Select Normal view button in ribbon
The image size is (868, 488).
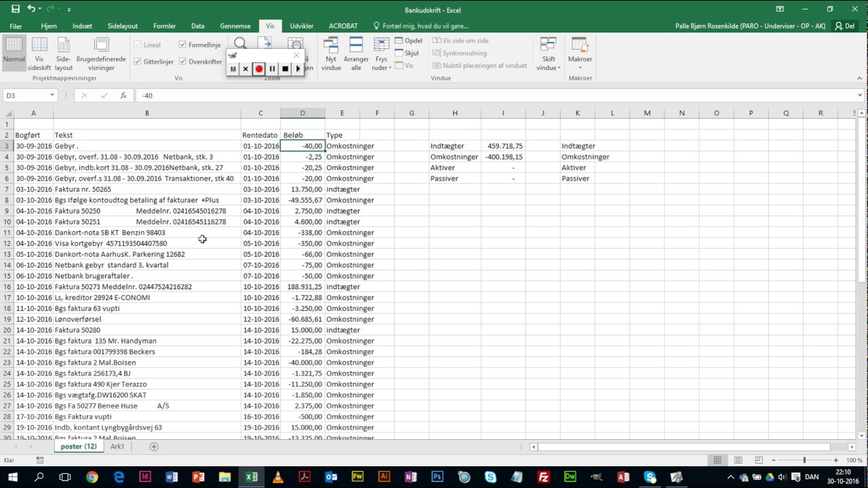coord(14,53)
